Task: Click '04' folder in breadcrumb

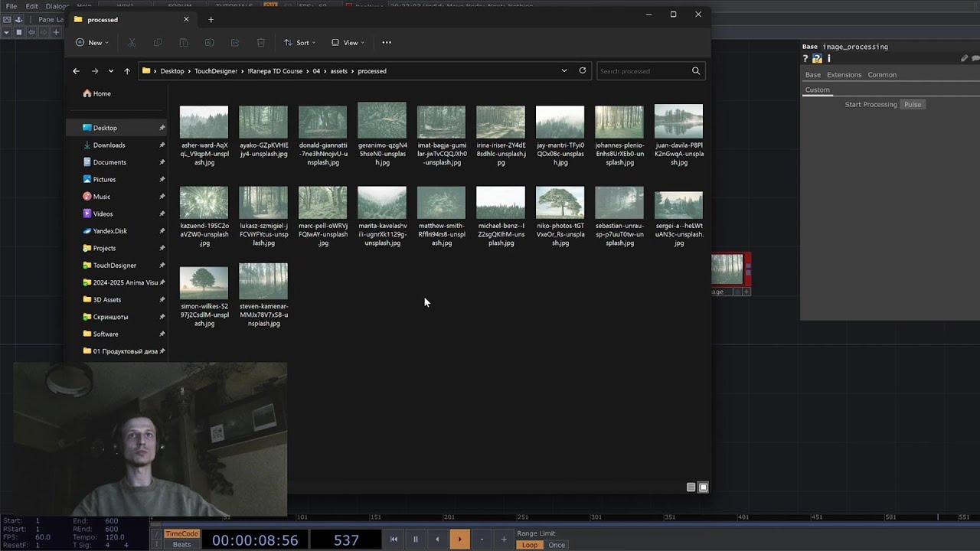Action: pos(316,71)
